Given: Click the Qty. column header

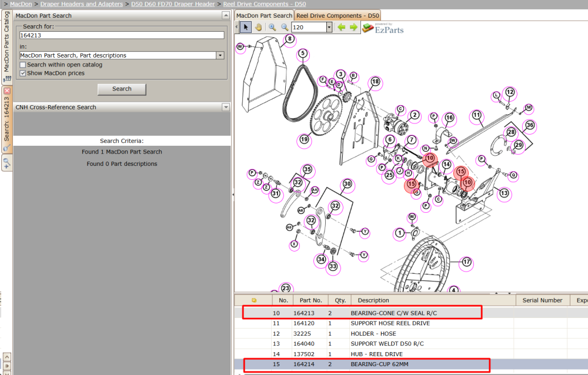Looking at the screenshot, I should (x=340, y=300).
